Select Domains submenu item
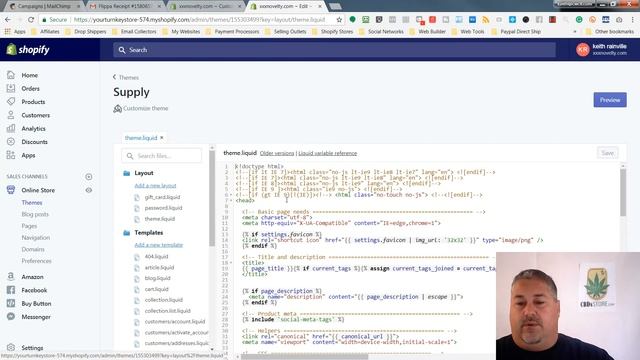Screen dimensions: 640x360 (33, 249)
